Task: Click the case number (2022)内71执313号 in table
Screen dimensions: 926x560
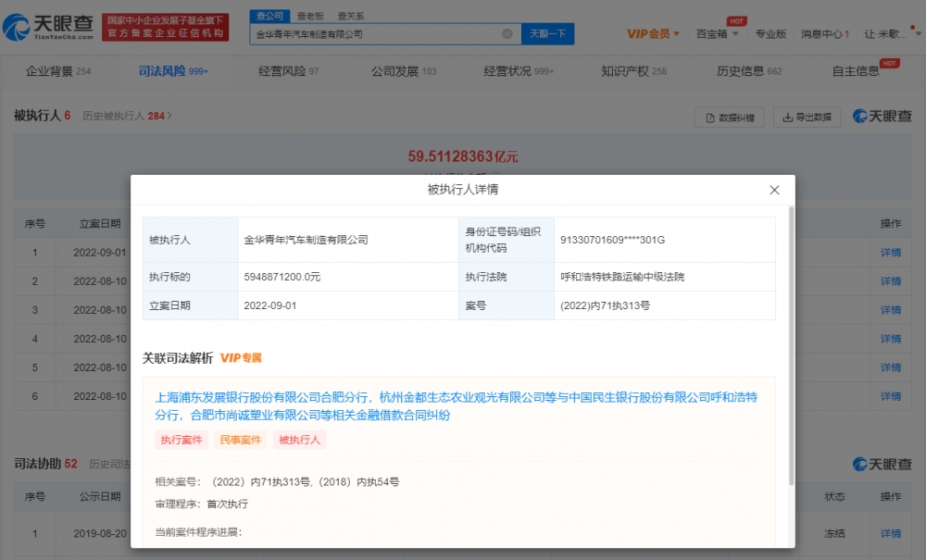Action: pyautogui.click(x=605, y=305)
